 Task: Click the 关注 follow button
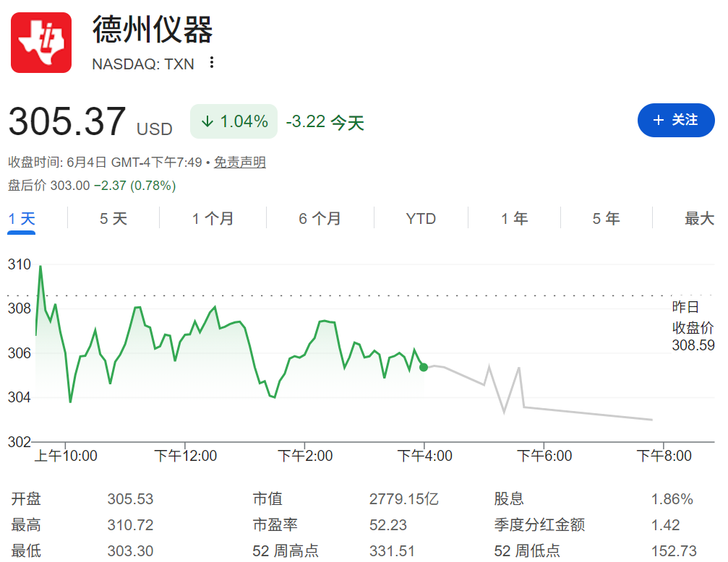[675, 120]
